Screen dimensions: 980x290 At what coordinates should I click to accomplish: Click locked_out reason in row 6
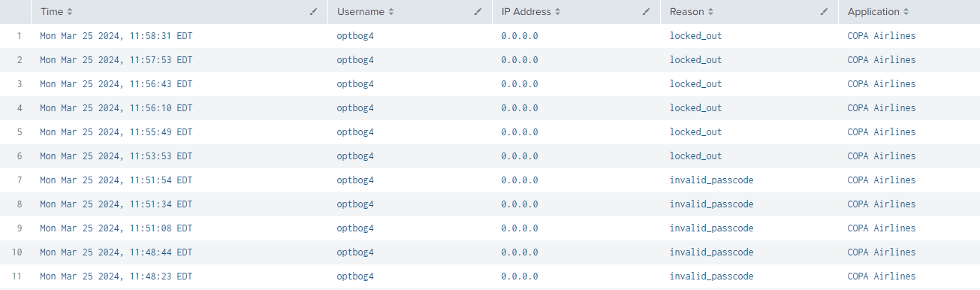coord(695,156)
